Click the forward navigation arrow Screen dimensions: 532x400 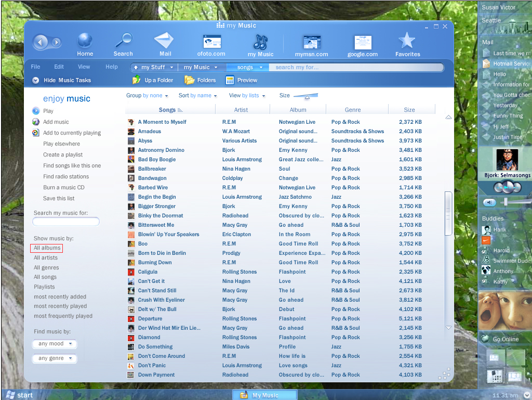pos(56,42)
